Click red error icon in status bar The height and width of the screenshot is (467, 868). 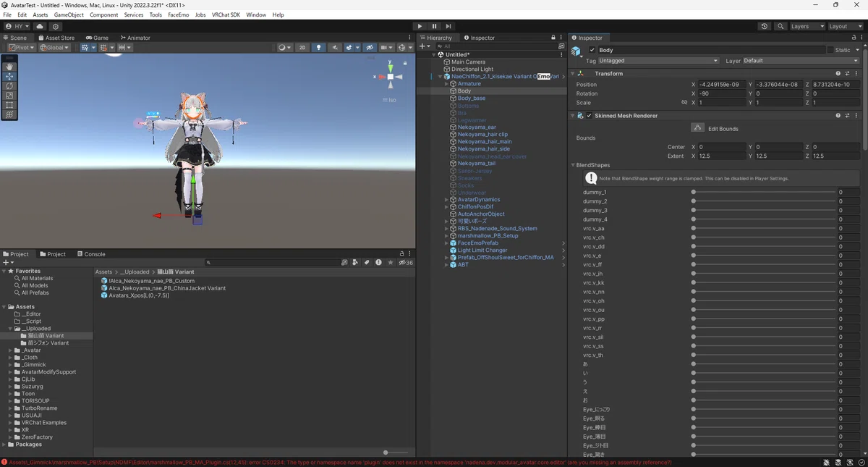point(4,462)
